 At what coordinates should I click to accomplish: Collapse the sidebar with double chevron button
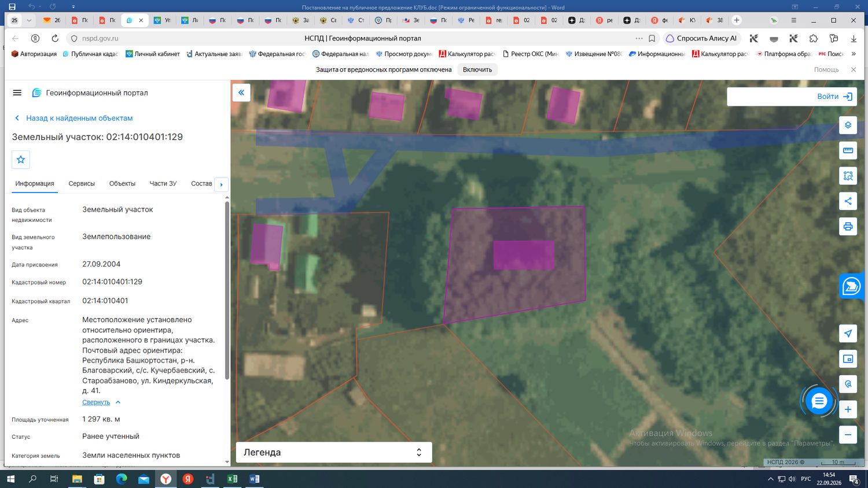[x=241, y=93]
